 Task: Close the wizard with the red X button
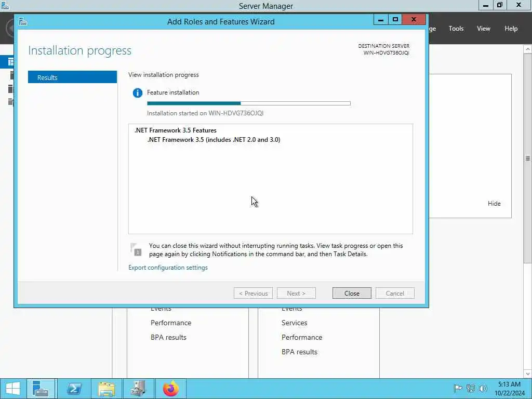pos(414,20)
